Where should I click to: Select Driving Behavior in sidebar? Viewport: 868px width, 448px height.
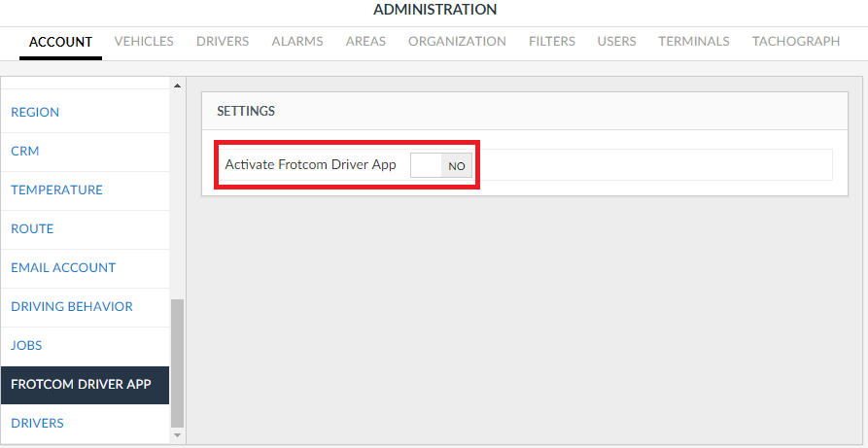[72, 307]
